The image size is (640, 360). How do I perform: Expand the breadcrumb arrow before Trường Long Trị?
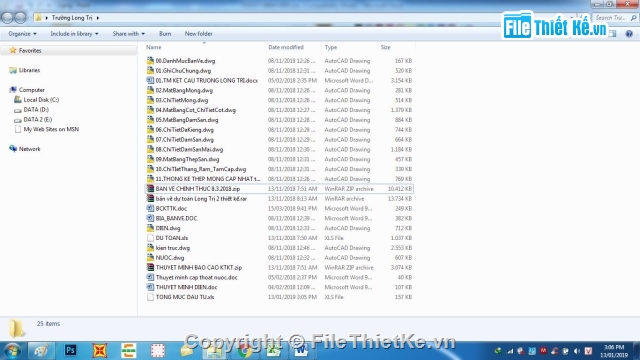click(47, 18)
